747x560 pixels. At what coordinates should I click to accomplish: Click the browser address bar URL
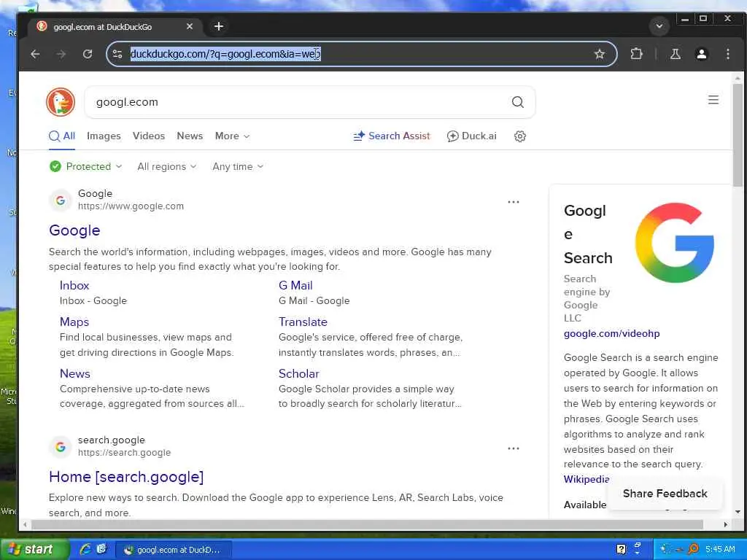tap(225, 54)
